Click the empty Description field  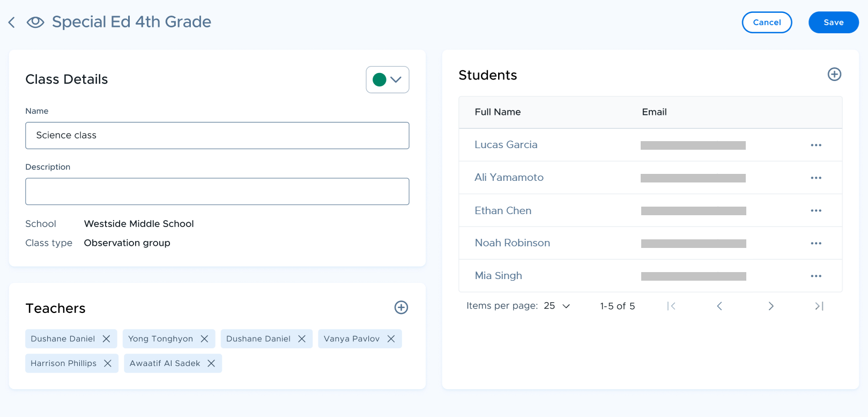coord(217,191)
